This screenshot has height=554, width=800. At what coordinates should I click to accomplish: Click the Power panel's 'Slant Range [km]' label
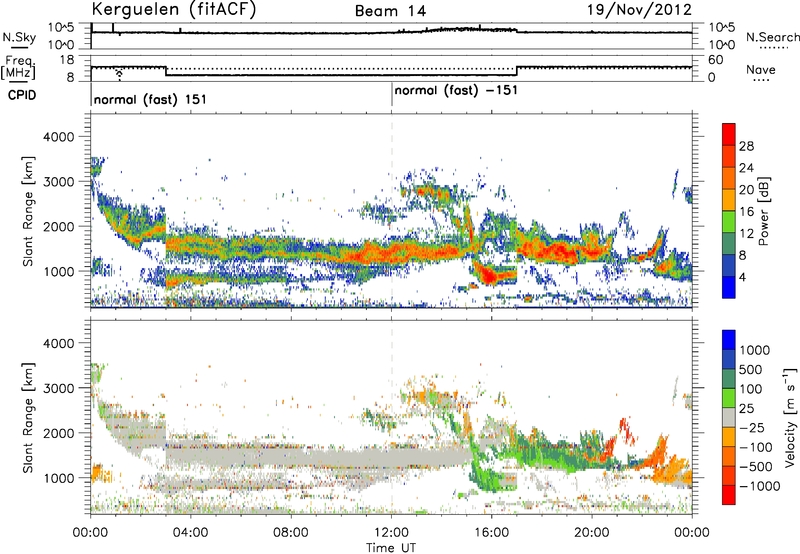point(29,211)
